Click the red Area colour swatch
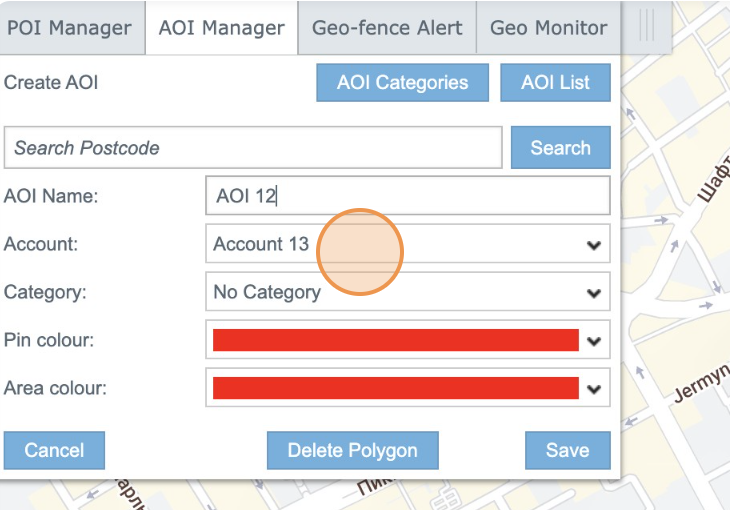Screen dimensions: 730x510 395,389
